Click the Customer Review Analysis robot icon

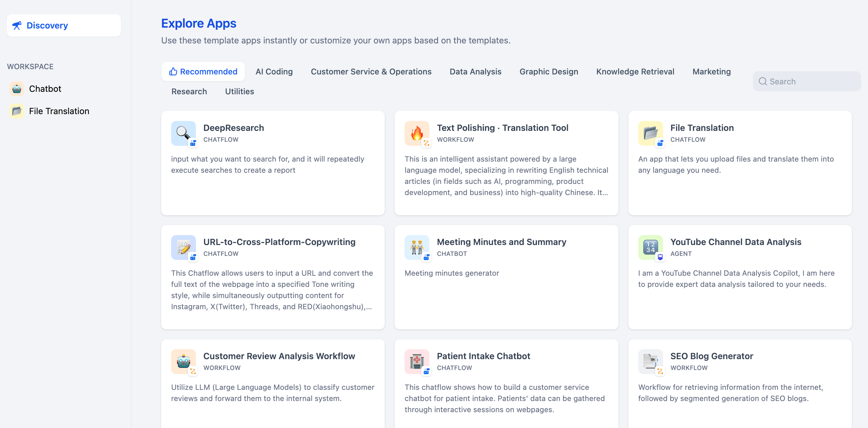click(x=183, y=361)
